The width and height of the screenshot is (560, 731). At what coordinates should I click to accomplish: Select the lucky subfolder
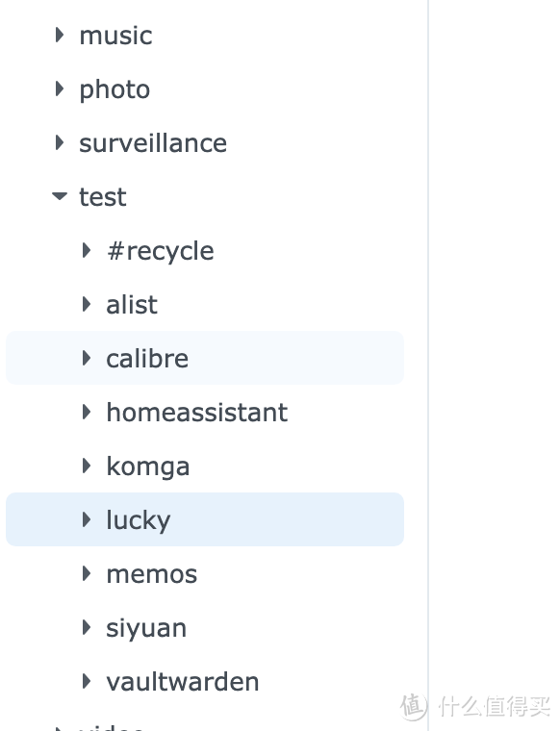pos(205,519)
